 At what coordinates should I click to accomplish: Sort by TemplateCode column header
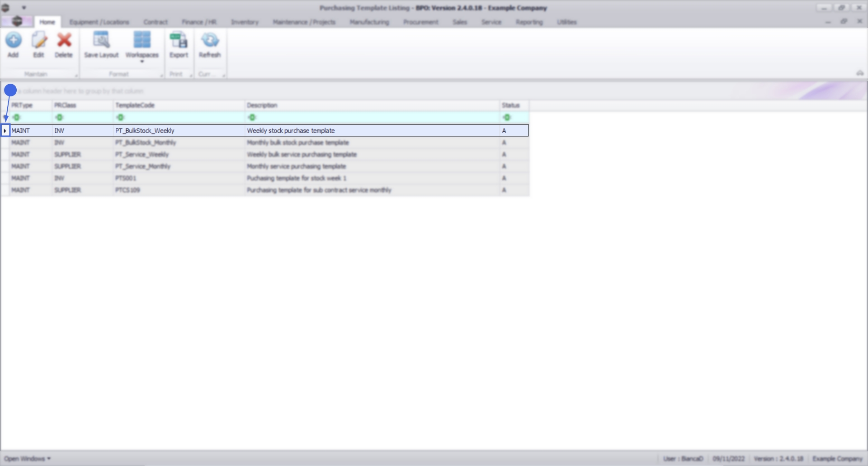coord(179,105)
